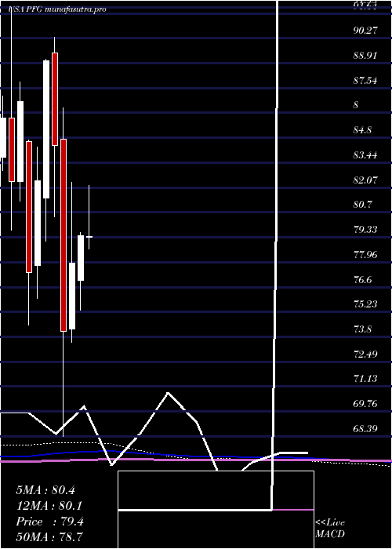
Task: Select the 69.76 price axis label
Action: coord(365,404)
